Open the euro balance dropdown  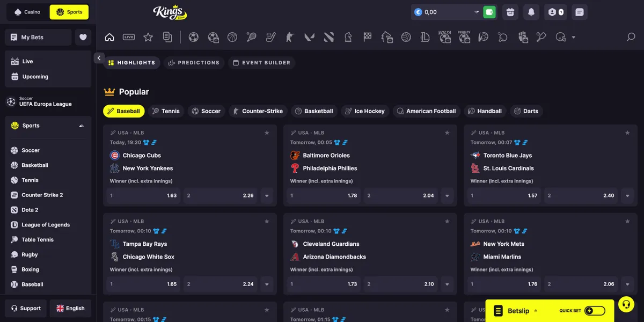tap(476, 12)
